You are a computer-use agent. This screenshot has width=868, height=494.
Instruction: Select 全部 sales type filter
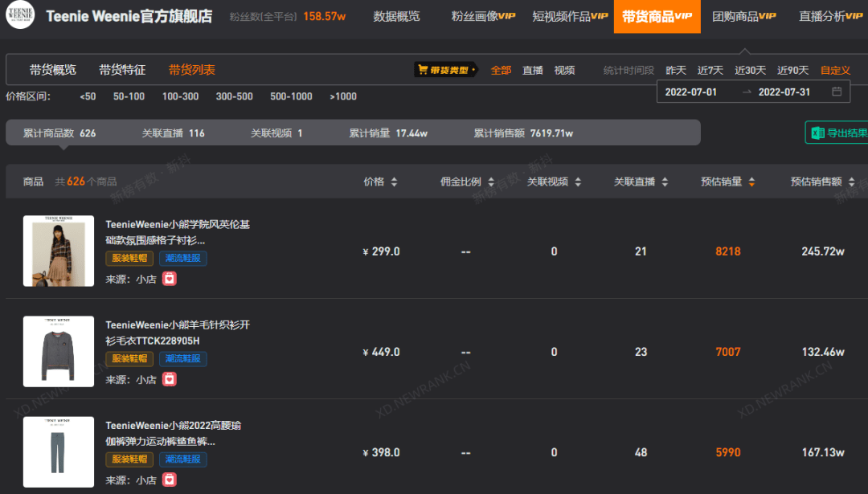(x=501, y=70)
